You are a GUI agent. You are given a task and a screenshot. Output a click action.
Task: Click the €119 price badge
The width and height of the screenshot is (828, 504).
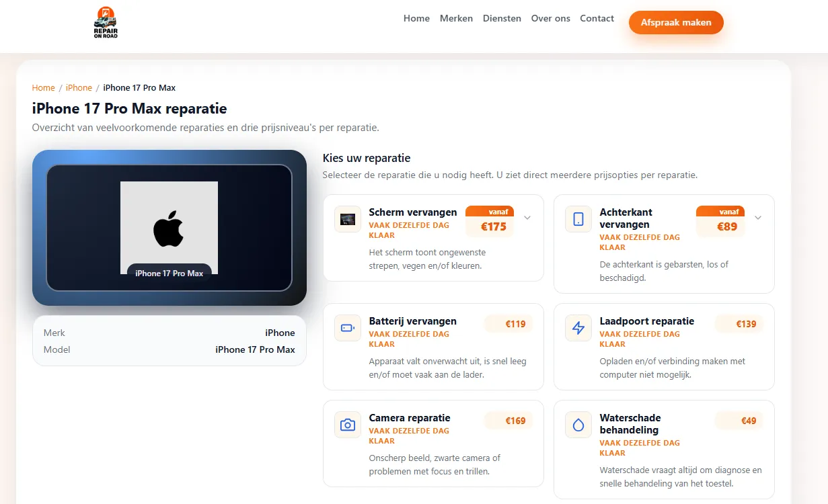509,324
